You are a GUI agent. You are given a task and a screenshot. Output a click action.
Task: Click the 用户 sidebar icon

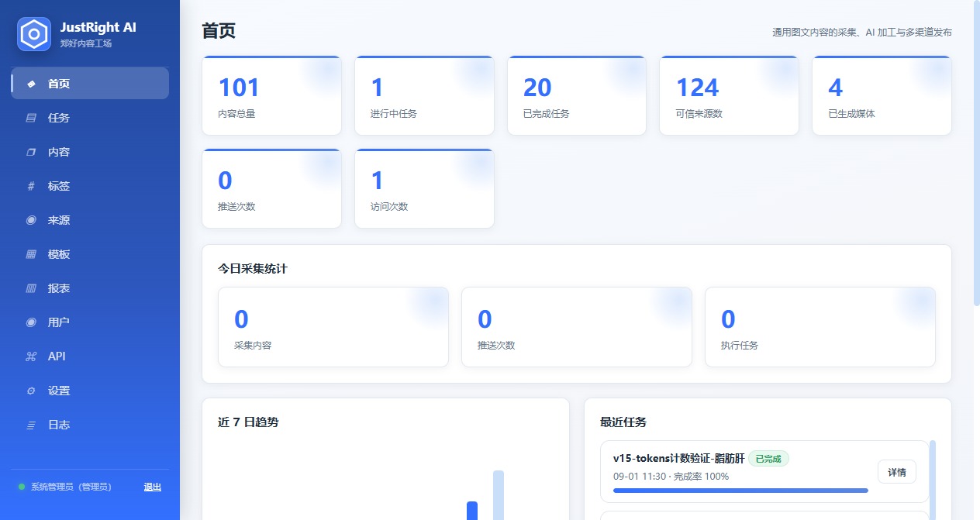pos(31,322)
